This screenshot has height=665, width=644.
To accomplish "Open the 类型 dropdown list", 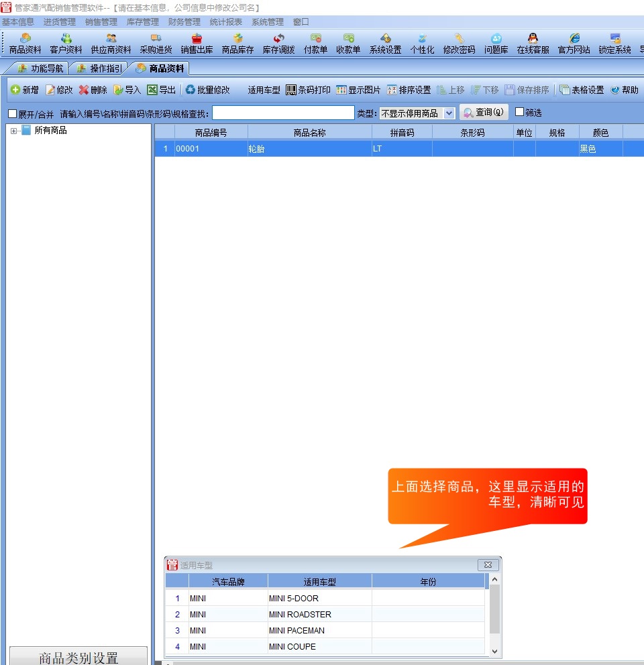I will pos(449,114).
